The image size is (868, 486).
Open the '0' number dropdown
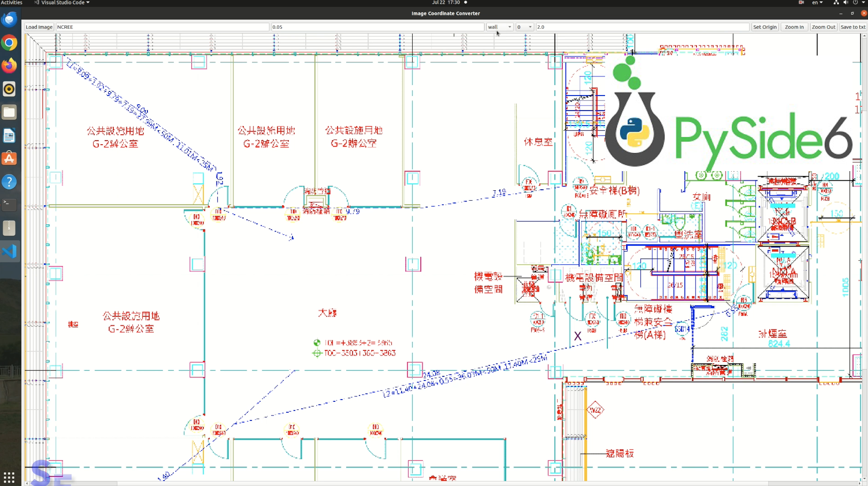coord(524,27)
